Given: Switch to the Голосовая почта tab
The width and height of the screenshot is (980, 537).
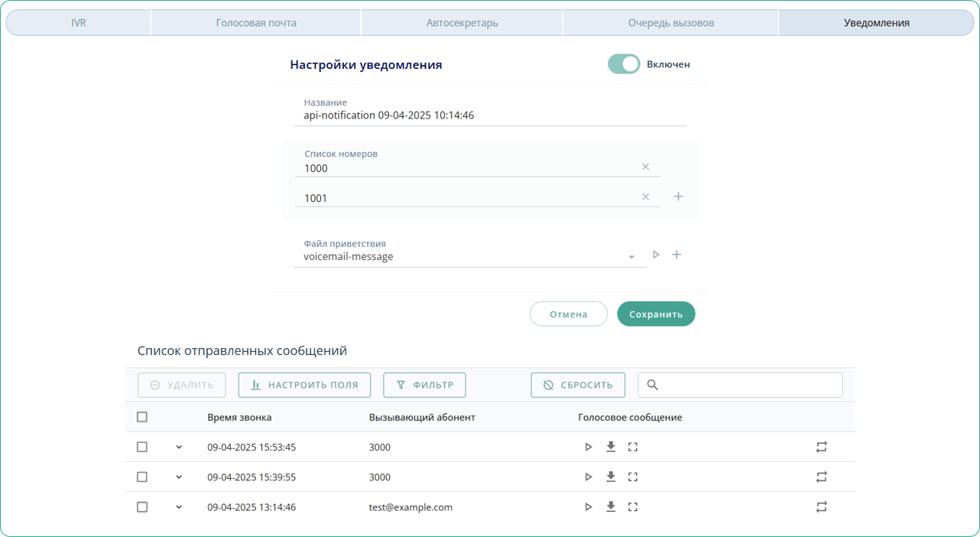Looking at the screenshot, I should (256, 23).
